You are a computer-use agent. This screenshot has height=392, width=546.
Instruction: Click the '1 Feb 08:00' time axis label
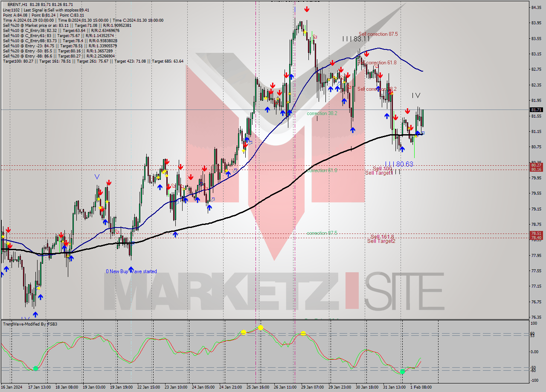tap(421, 387)
